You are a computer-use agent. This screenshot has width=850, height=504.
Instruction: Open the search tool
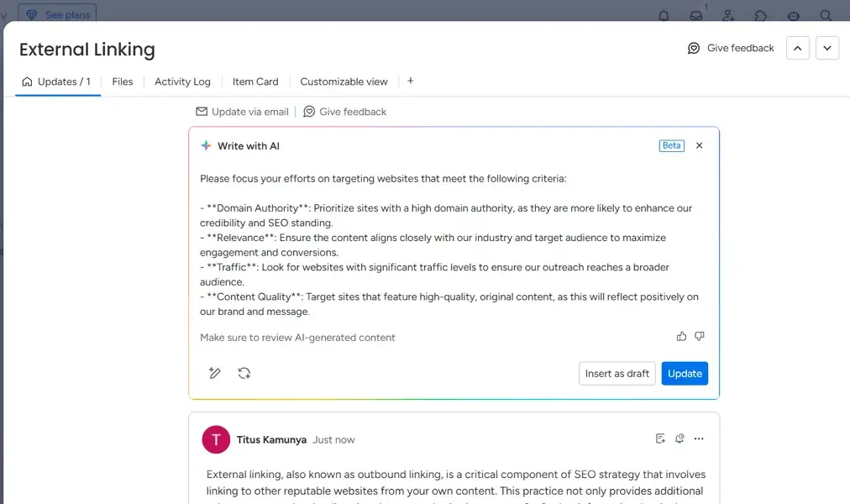(x=826, y=16)
